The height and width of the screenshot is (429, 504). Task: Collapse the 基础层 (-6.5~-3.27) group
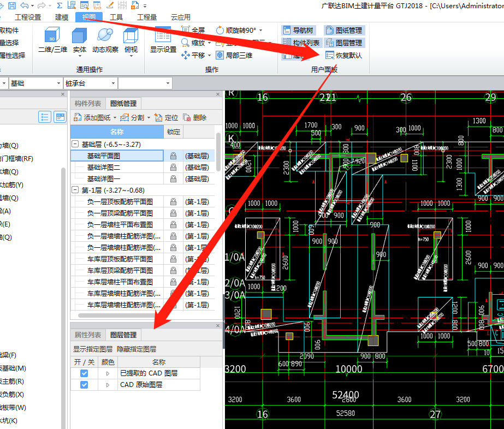click(x=75, y=144)
